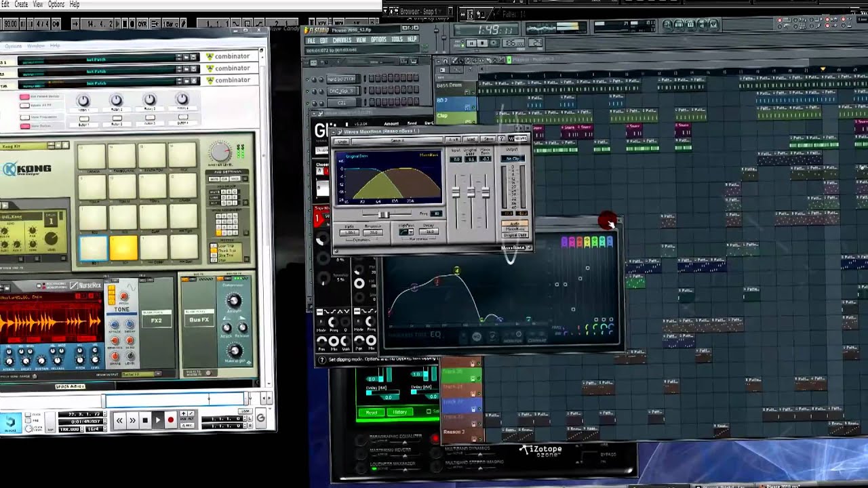The width and height of the screenshot is (868, 488).
Task: Click the stop button in FL Studio transport
Action: [x=483, y=43]
